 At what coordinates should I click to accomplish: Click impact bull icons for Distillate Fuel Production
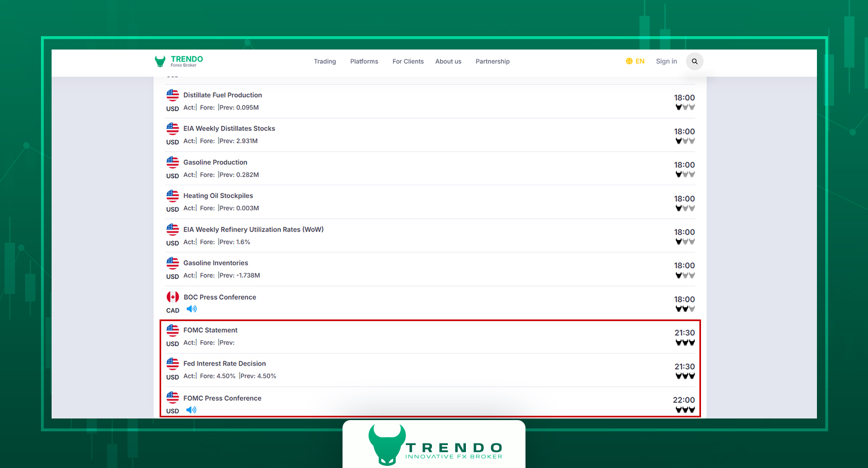(685, 107)
